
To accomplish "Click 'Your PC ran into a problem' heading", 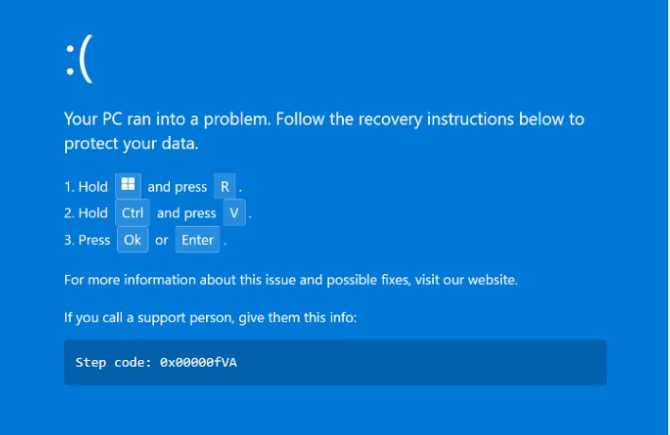I will tap(167, 119).
